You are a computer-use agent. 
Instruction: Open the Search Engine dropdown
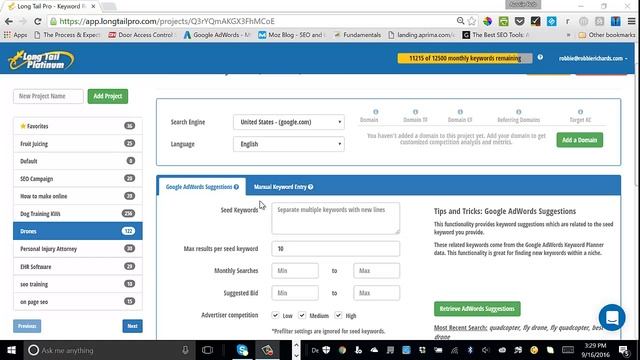click(x=289, y=122)
